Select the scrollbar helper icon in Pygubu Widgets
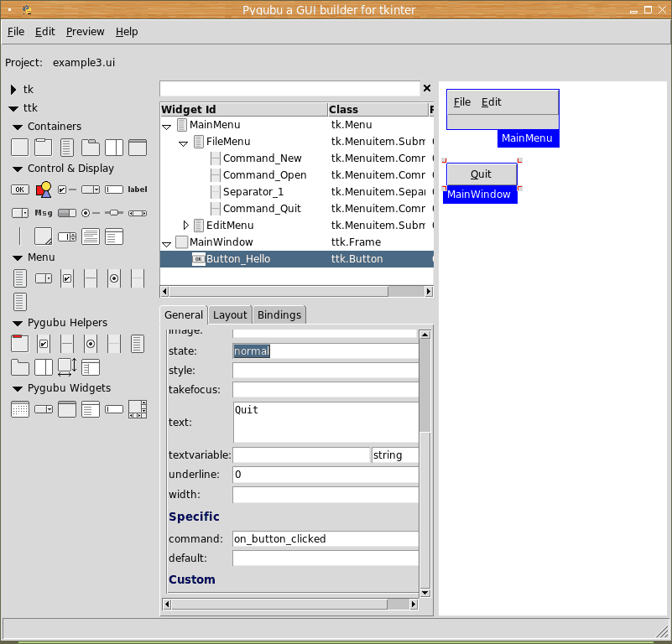 (x=138, y=409)
